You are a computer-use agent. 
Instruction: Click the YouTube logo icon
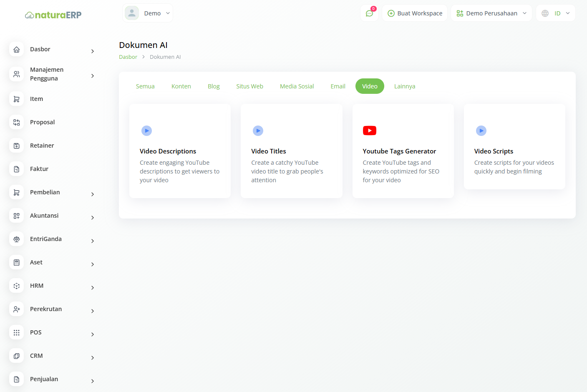pyautogui.click(x=369, y=131)
